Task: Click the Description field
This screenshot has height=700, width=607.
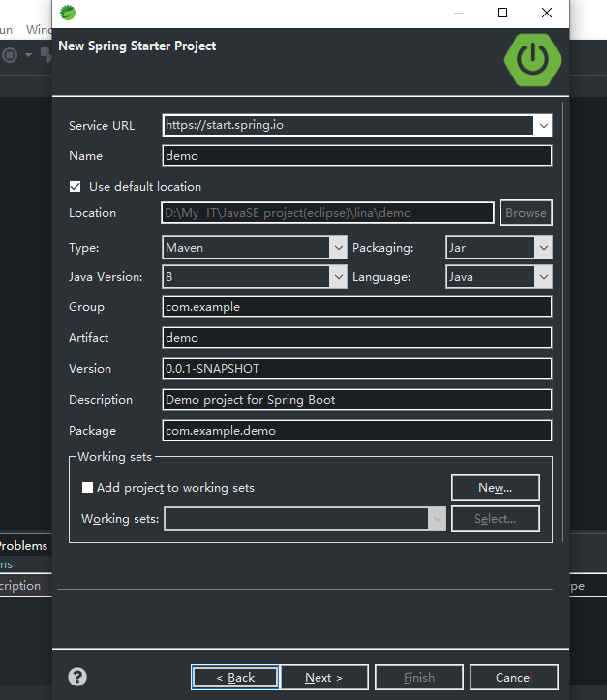Action: tap(357, 400)
